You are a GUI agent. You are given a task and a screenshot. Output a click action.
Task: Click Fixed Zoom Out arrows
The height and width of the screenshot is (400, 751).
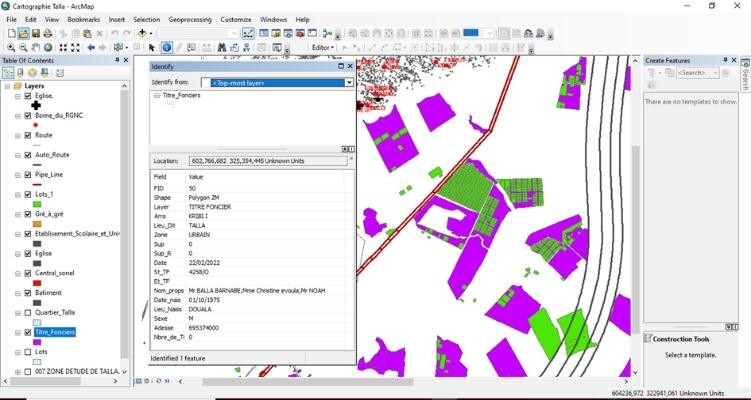click(x=75, y=48)
